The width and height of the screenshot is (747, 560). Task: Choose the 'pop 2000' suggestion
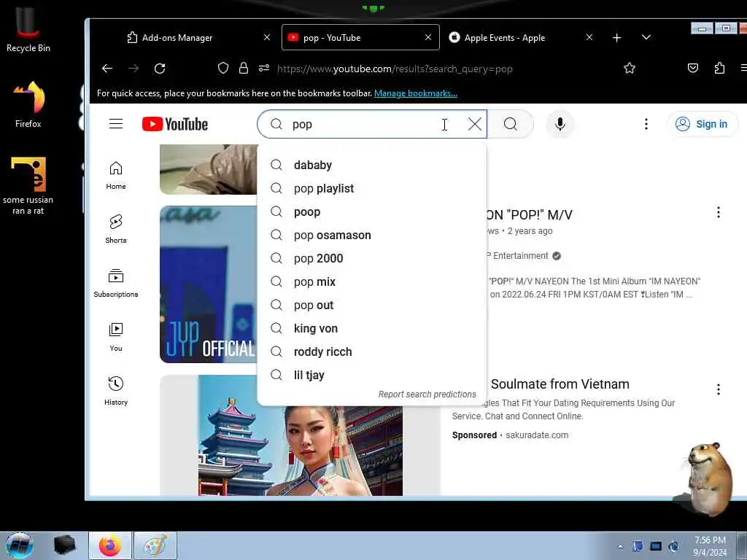(x=371, y=259)
